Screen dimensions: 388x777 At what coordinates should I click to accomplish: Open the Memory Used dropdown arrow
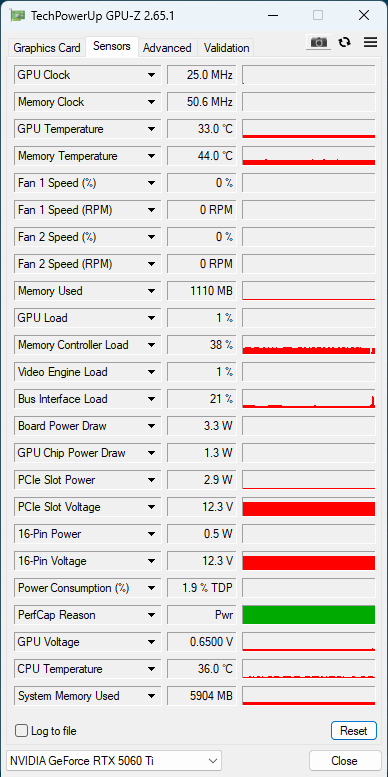151,291
